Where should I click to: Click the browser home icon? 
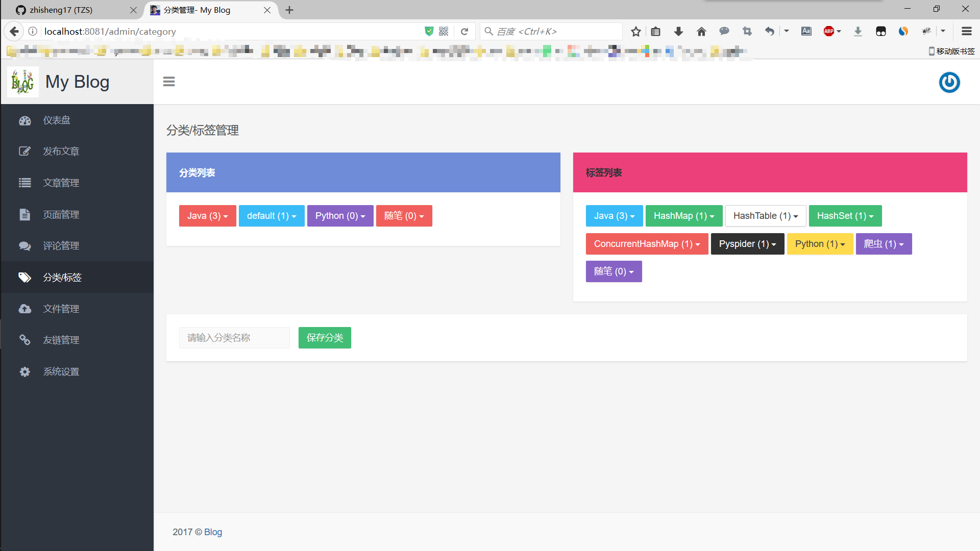pos(701,32)
